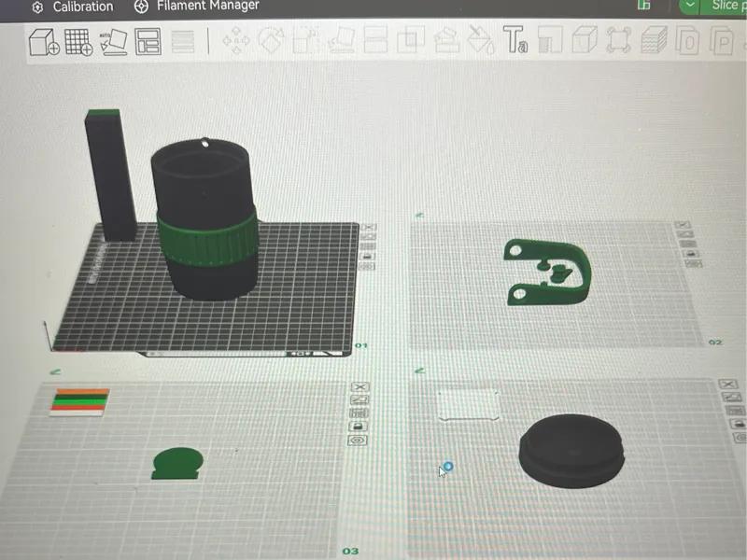This screenshot has width=747, height=560.
Task: Arrange objects on the bottom-right plate
Action: tap(735, 410)
